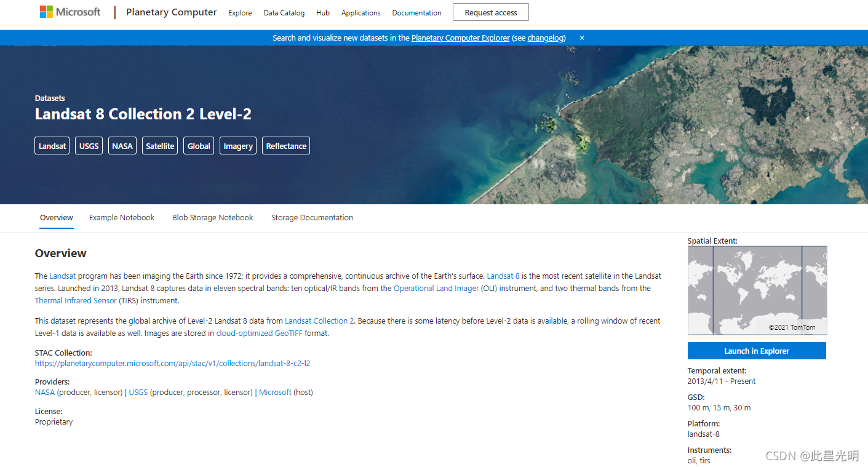
Task: Click the Microsoft logo
Action: pos(70,12)
